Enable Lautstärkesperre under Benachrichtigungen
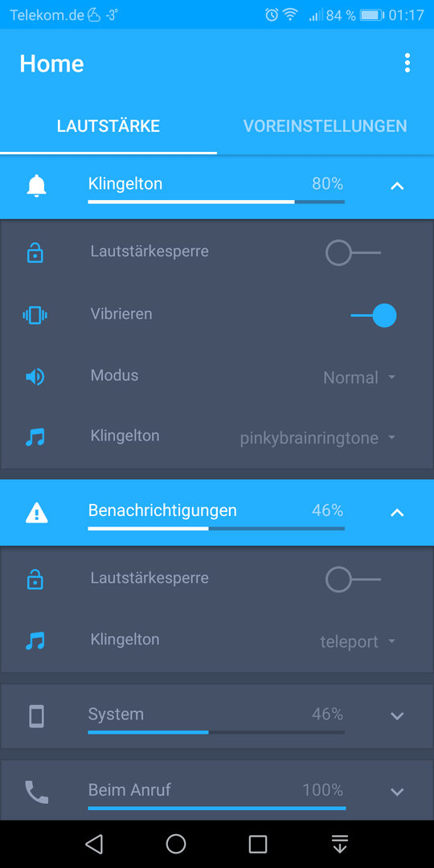The height and width of the screenshot is (868, 434). [353, 579]
